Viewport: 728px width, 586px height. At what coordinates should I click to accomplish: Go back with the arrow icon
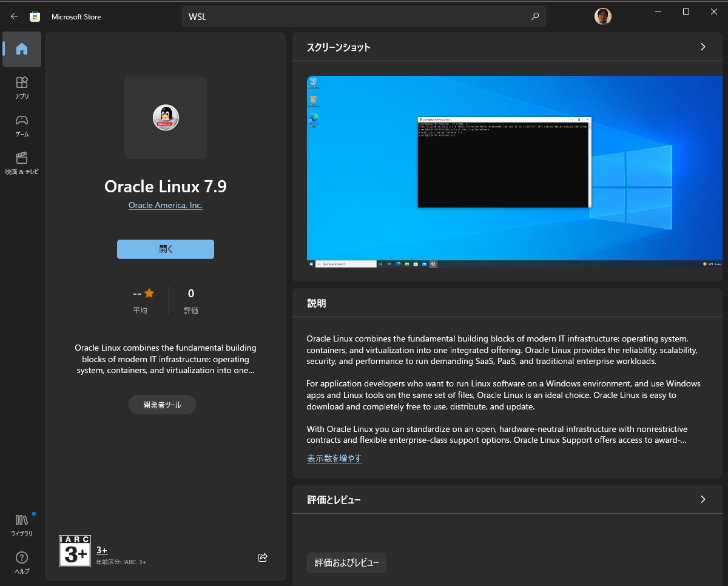point(15,16)
